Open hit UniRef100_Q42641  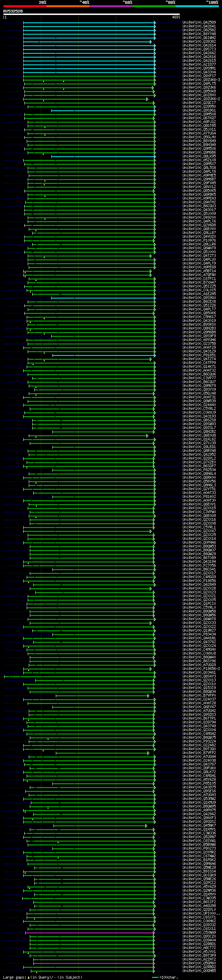(199, 26)
